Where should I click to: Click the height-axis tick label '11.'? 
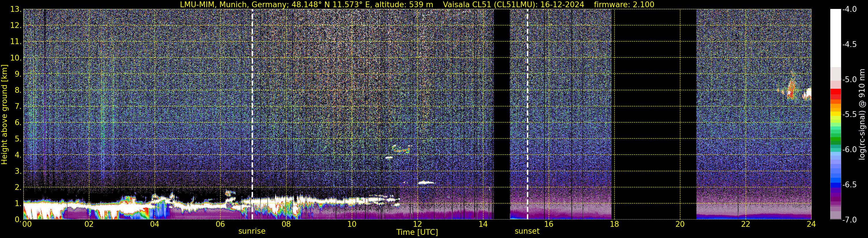[16, 42]
